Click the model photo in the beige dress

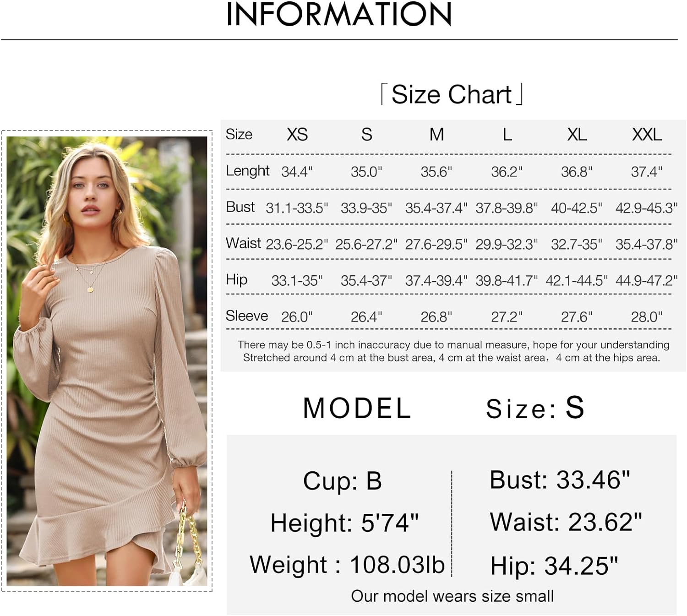point(107,361)
